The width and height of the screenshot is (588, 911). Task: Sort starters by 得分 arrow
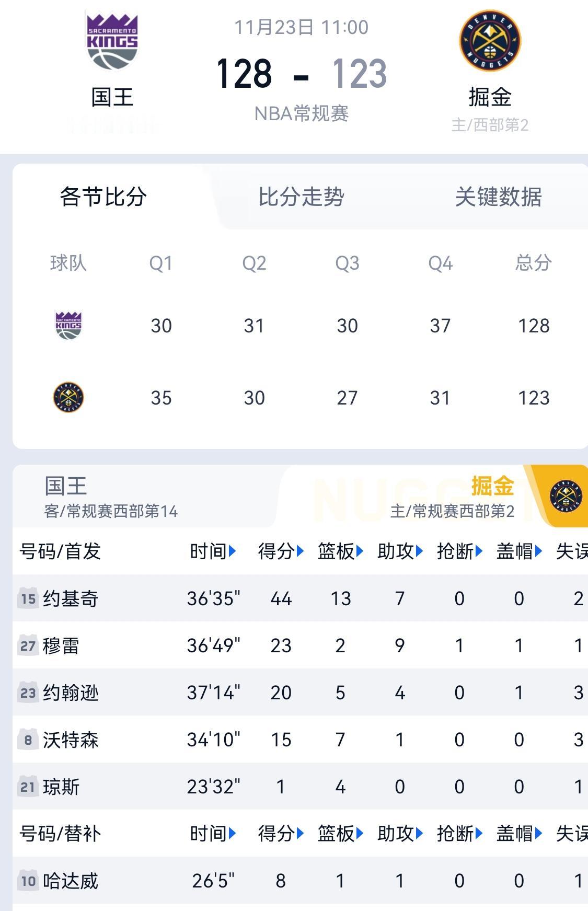(x=300, y=551)
